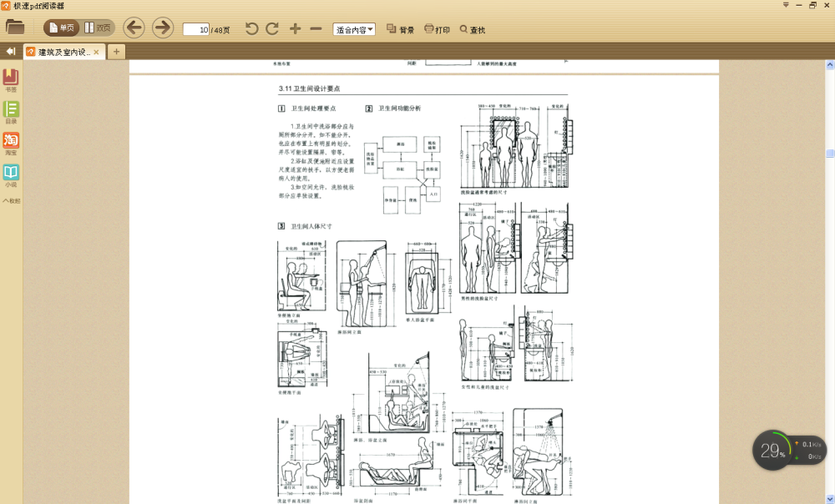Screen dimensions: 835x504
Task: Zoom in with the plus icon
Action: [x=295, y=28]
